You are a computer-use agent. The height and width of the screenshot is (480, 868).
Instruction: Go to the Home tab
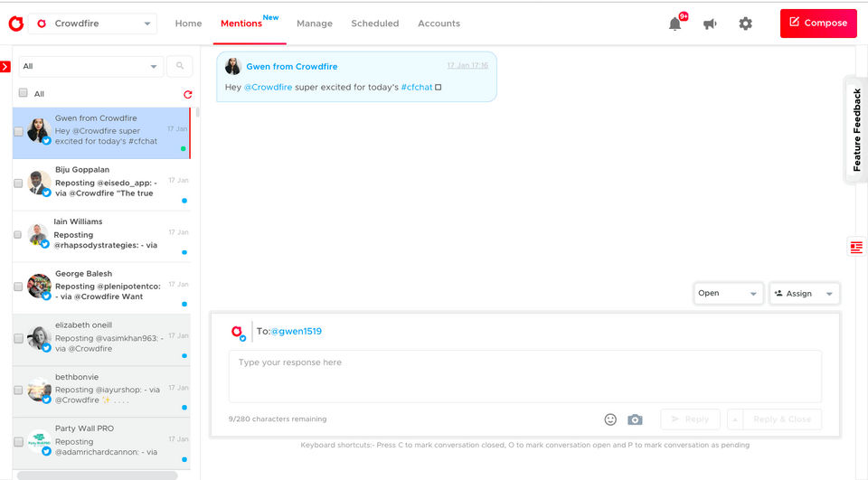pyautogui.click(x=188, y=24)
